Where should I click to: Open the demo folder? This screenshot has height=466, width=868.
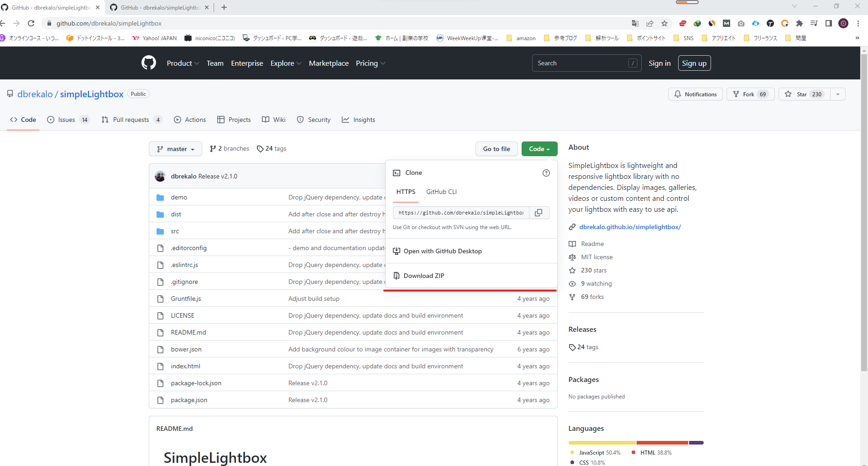pyautogui.click(x=179, y=197)
